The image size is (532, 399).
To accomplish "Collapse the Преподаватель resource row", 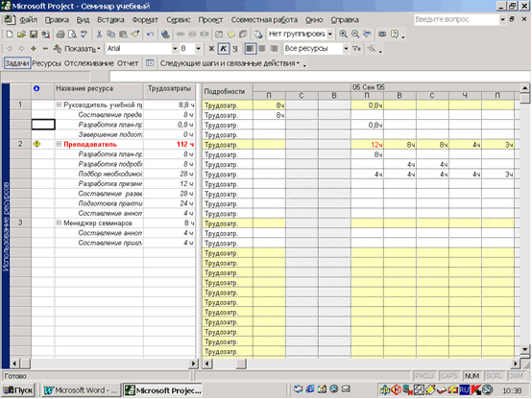I will pos(59,144).
